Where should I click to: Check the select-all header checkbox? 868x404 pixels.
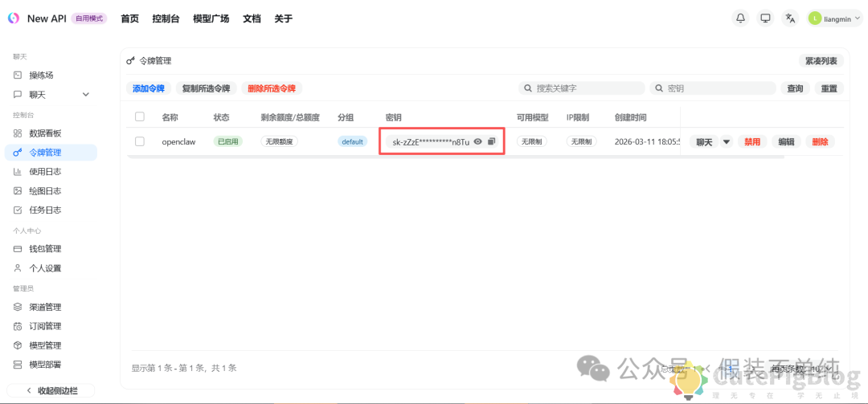pyautogui.click(x=140, y=116)
